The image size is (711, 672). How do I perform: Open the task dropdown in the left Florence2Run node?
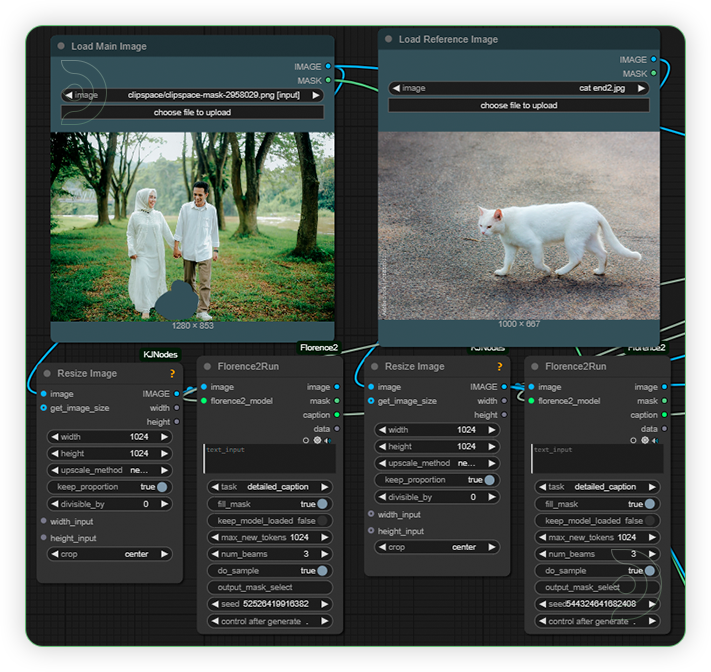point(270,487)
